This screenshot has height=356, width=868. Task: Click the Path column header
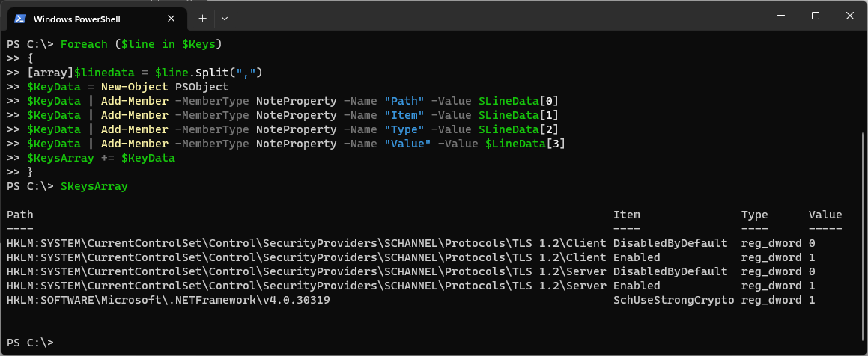coord(20,215)
